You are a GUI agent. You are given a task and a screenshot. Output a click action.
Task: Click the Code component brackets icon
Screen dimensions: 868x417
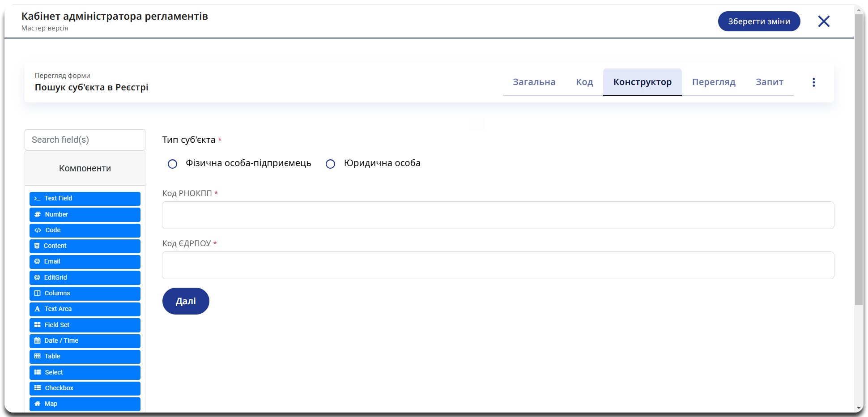click(38, 230)
